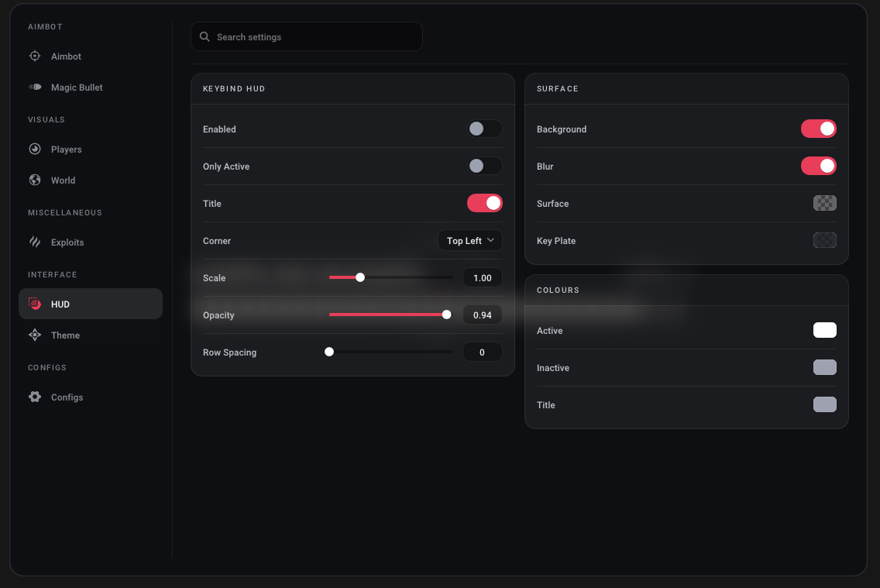Open the Inactive colour swatch
This screenshot has width=880, height=588.
pyautogui.click(x=824, y=367)
